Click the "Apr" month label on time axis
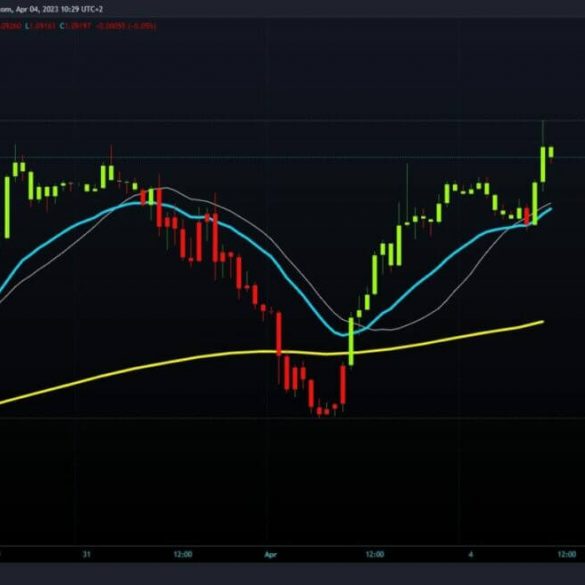 click(x=270, y=555)
